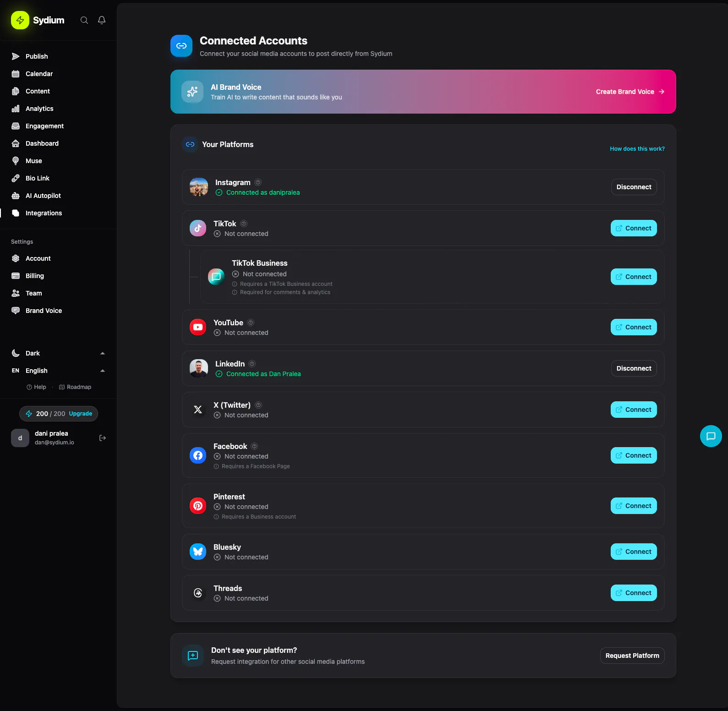This screenshot has height=711, width=728.
Task: Connect the Facebook account
Action: click(634, 455)
